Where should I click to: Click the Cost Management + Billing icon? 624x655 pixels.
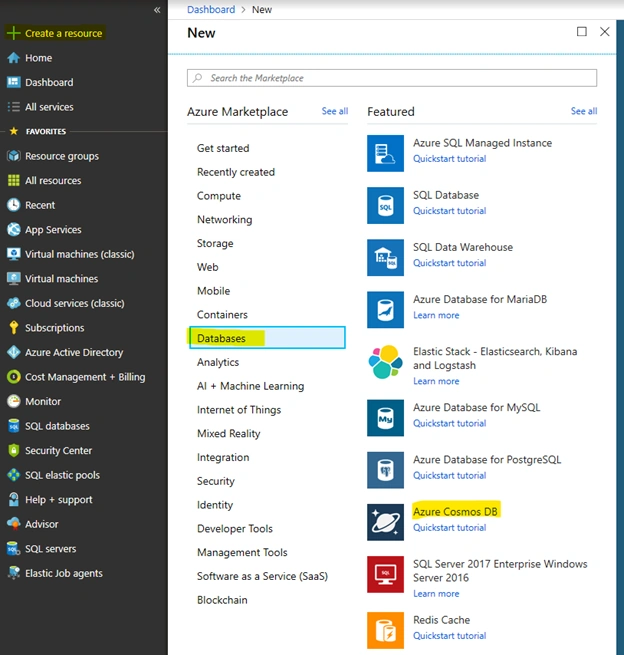coord(13,377)
